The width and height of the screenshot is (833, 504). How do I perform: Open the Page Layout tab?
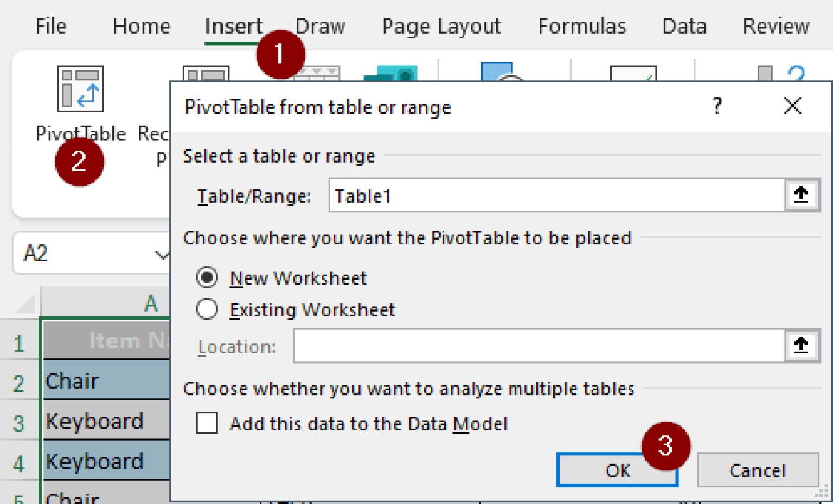pos(441,25)
